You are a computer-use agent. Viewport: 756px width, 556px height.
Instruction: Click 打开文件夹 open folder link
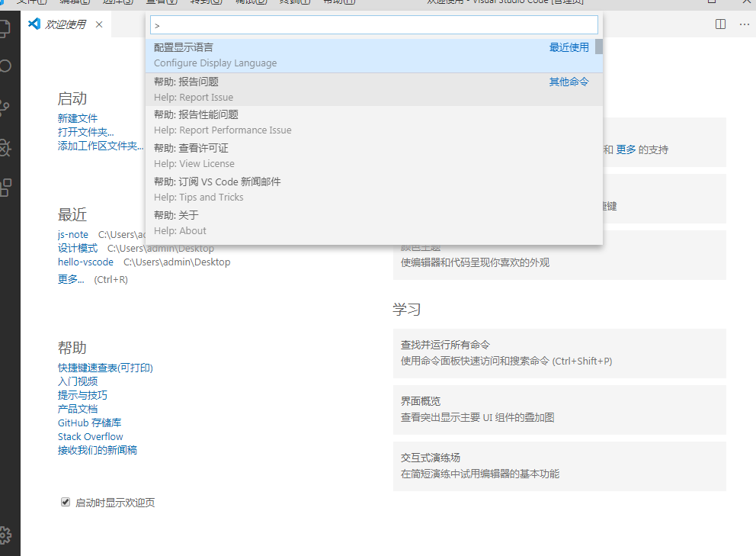coord(86,132)
